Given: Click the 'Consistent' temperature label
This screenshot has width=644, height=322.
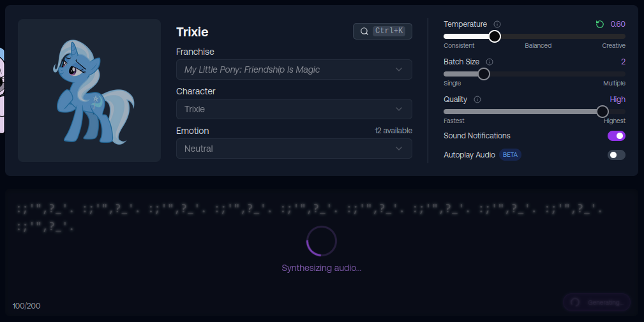Looking at the screenshot, I should 459,45.
